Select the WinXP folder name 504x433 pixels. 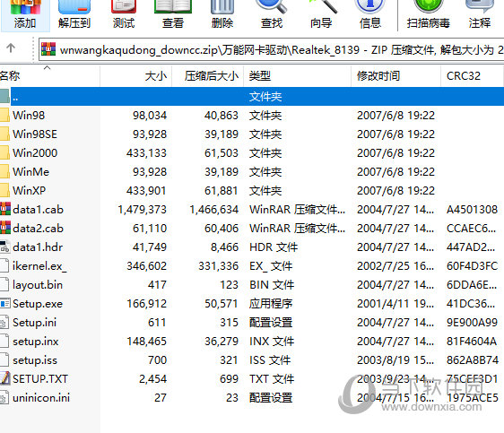tap(29, 190)
